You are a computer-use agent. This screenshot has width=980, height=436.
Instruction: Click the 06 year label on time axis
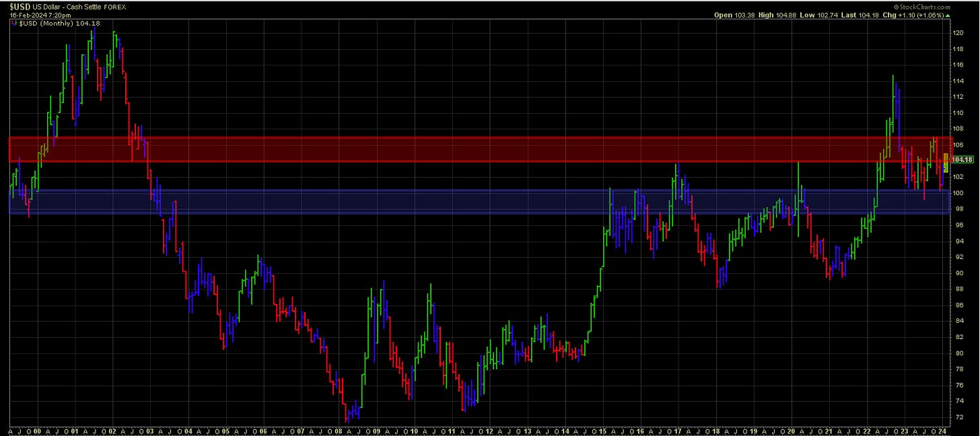click(263, 430)
